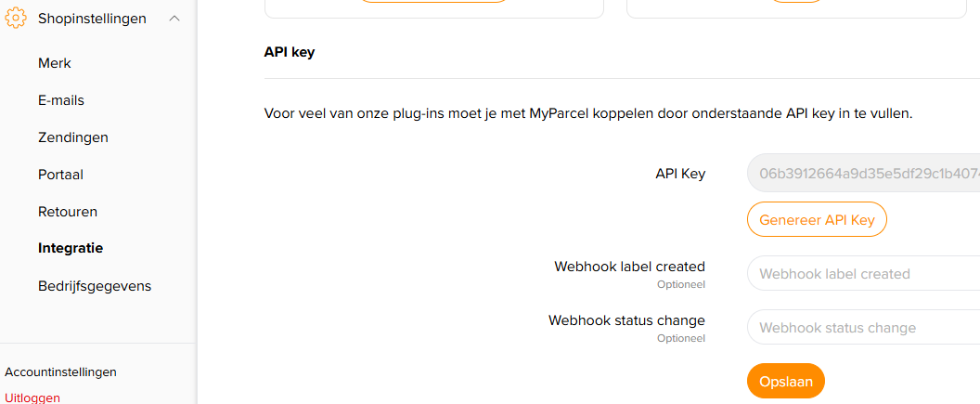Click the Shopinstellingen gear icon
Image resolution: width=980 pixels, height=404 pixels.
tap(16, 18)
